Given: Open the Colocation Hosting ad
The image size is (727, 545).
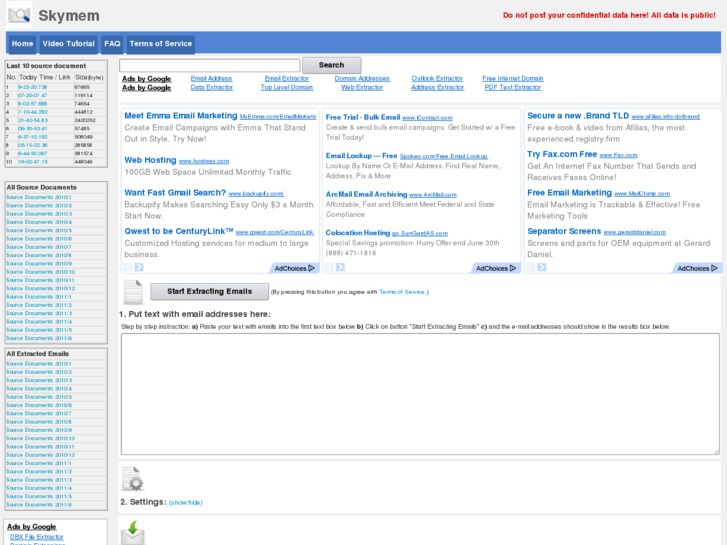Looking at the screenshot, I should [358, 232].
